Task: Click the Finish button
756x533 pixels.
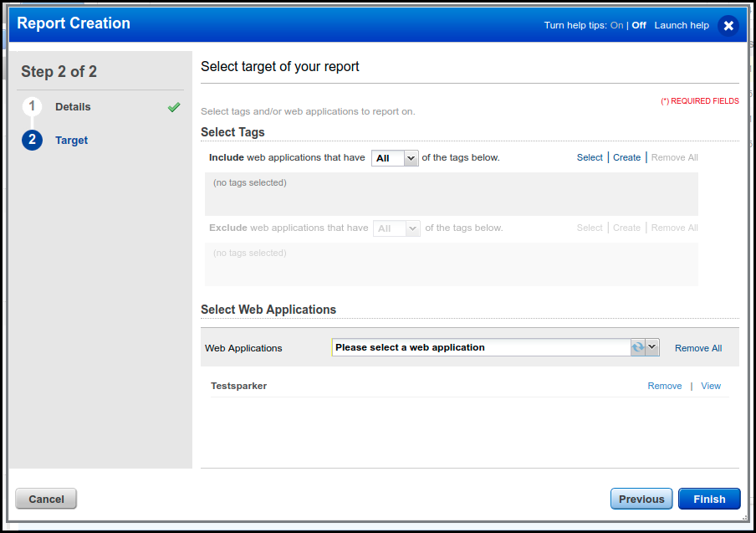Action: tap(708, 499)
